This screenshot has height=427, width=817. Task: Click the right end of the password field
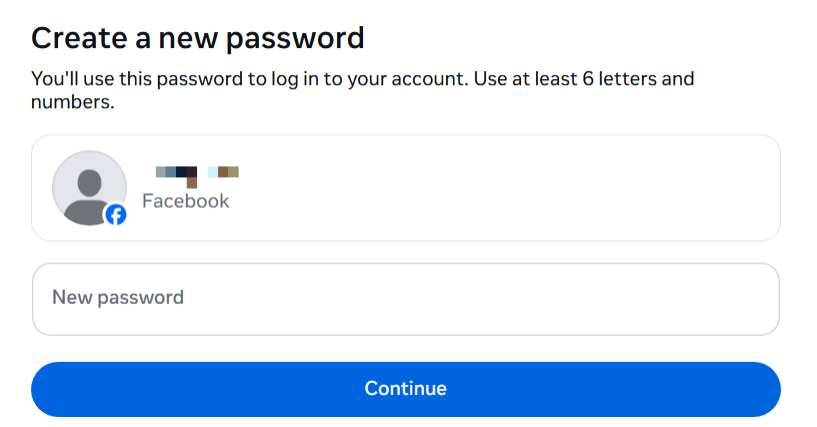(750, 298)
